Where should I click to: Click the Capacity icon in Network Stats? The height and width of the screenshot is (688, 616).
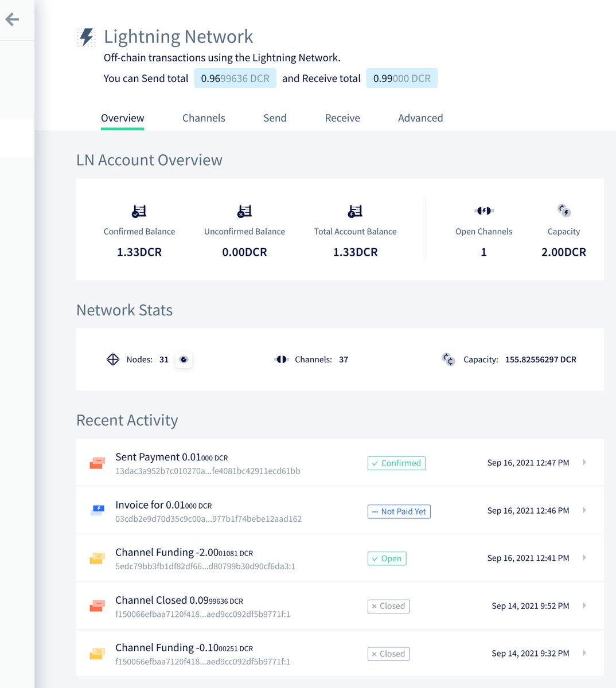click(448, 360)
